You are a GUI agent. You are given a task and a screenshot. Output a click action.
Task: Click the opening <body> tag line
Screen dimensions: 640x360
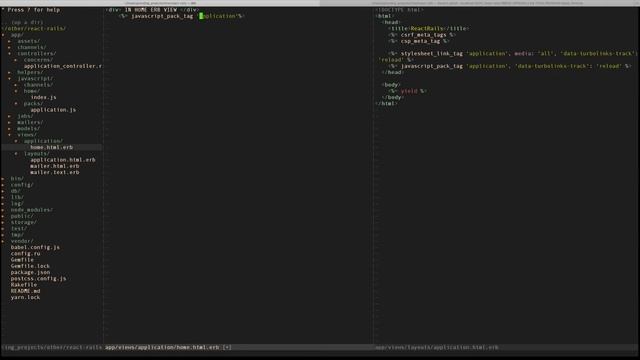click(391, 85)
